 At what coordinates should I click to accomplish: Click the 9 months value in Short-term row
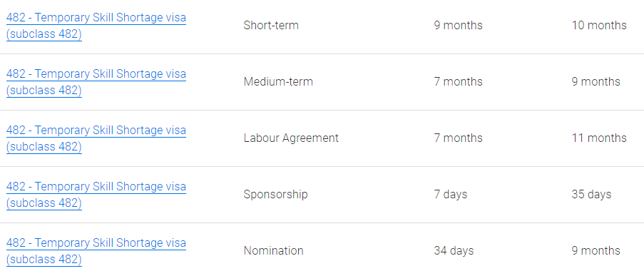[458, 26]
